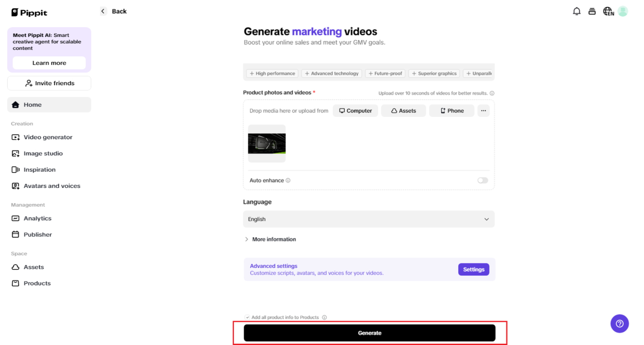644x345 pixels.
Task: Open Products from the Space section
Action: pyautogui.click(x=37, y=283)
